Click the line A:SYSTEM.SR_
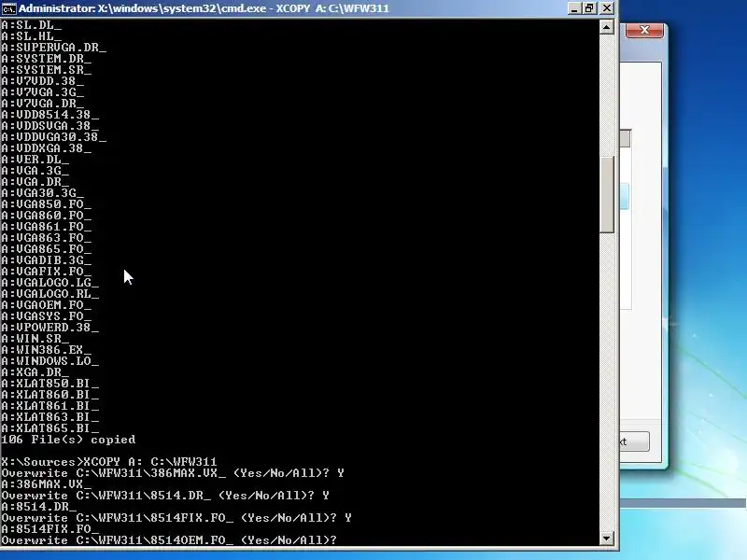This screenshot has width=747, height=560. coord(46,69)
